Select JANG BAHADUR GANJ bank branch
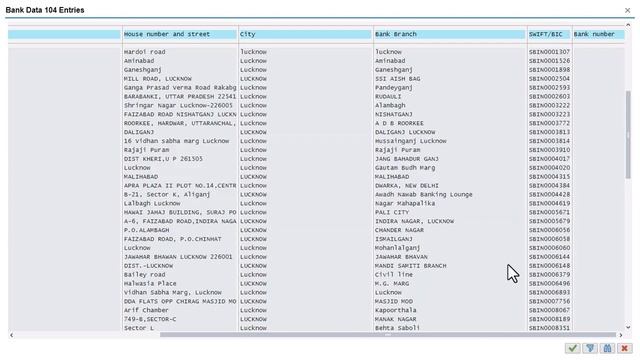Screen dimensions: 640x360 pos(407,159)
